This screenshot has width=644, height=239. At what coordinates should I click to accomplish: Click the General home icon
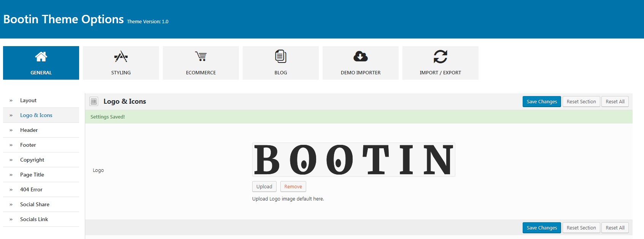[41, 56]
